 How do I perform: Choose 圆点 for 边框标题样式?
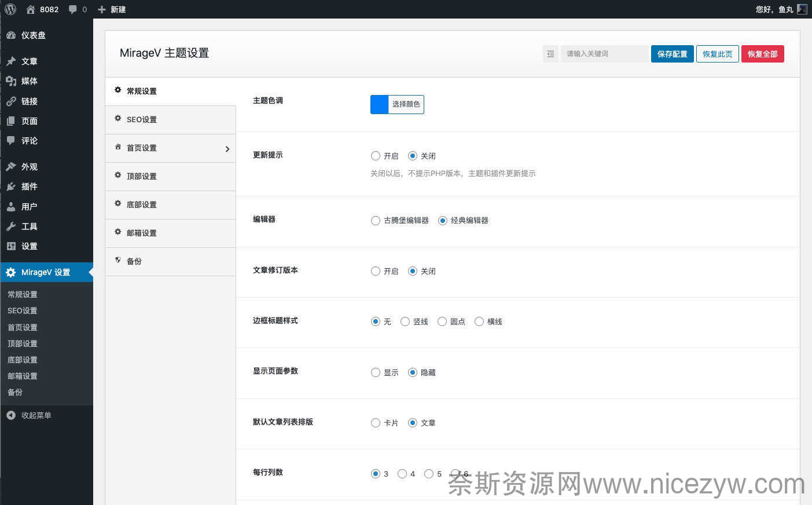442,321
